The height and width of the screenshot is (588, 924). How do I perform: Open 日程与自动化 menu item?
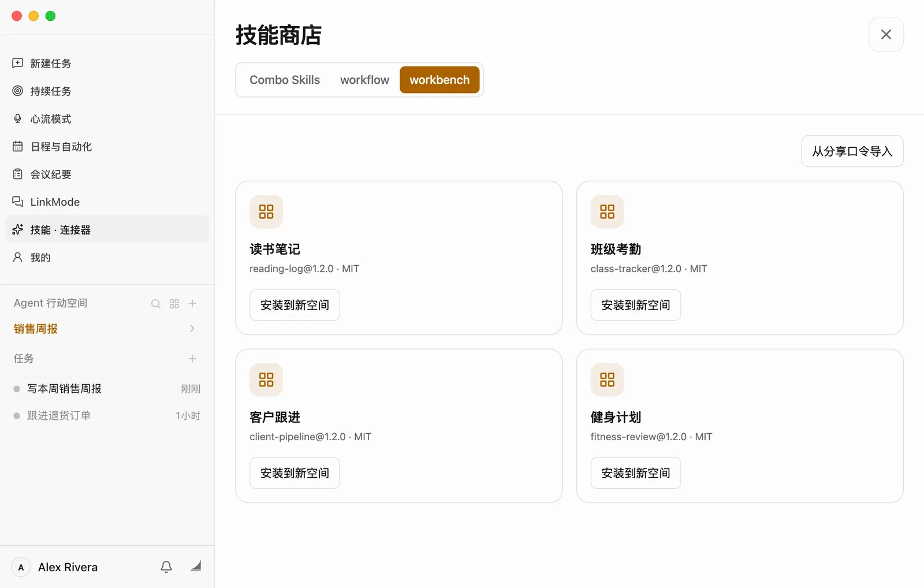click(x=107, y=146)
